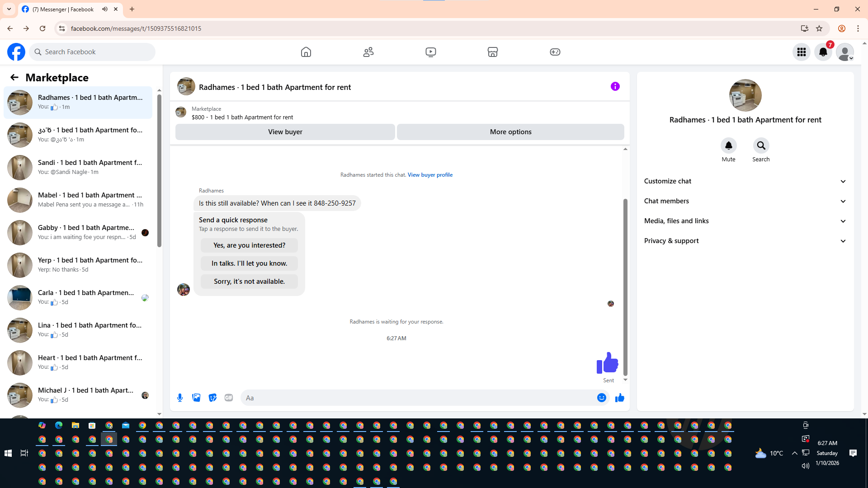This screenshot has width=868, height=488.
Task: Attach a file using the photo icon
Action: [x=196, y=398]
